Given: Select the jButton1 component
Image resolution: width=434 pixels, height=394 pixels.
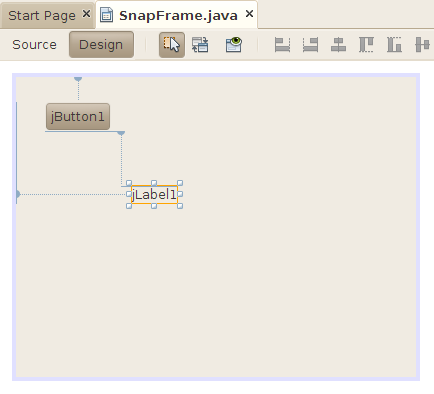Looking at the screenshot, I should pyautogui.click(x=78, y=116).
